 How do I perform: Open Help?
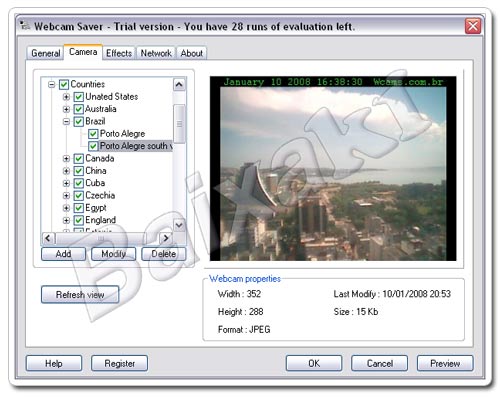(x=54, y=363)
